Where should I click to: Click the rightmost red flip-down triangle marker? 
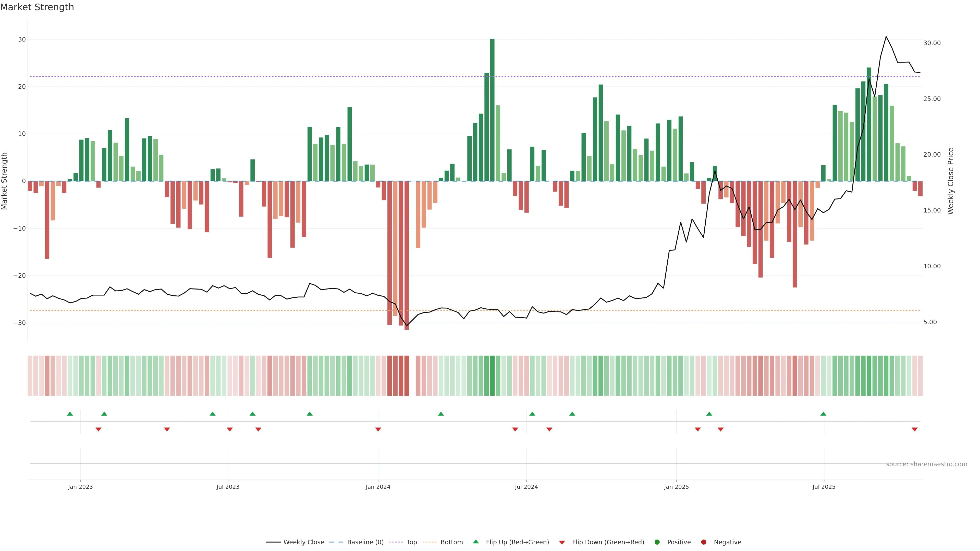tap(915, 429)
